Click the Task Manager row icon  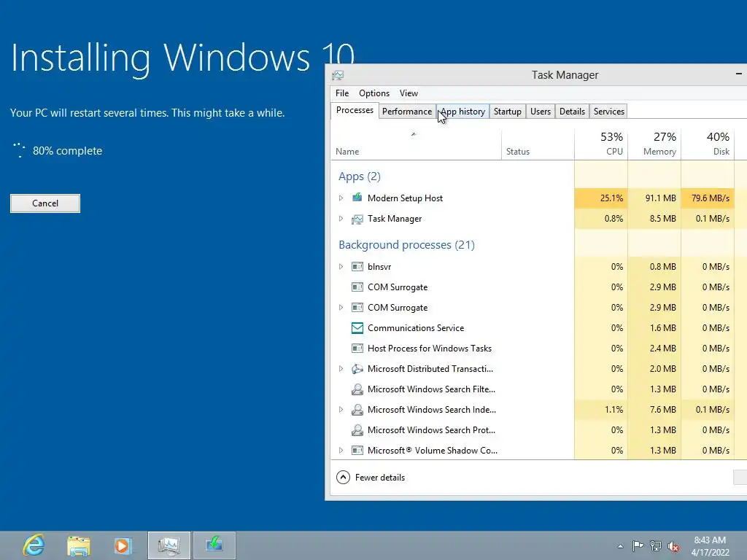pos(357,219)
